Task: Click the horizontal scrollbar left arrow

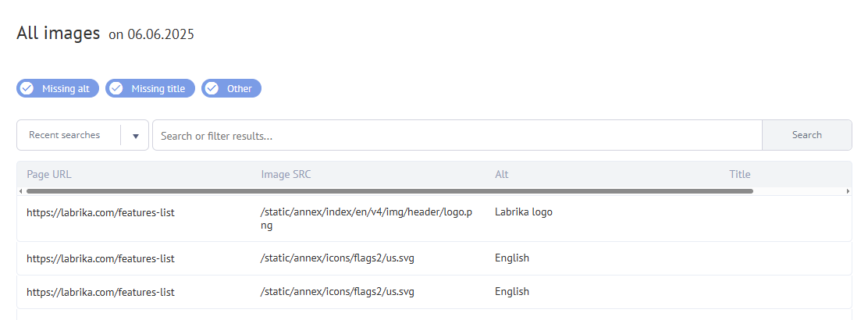Action: click(20, 191)
